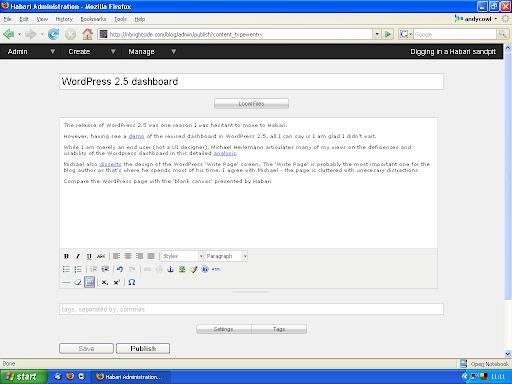Open the Windows Start menu
This screenshot has height=384, width=512.
point(24,377)
